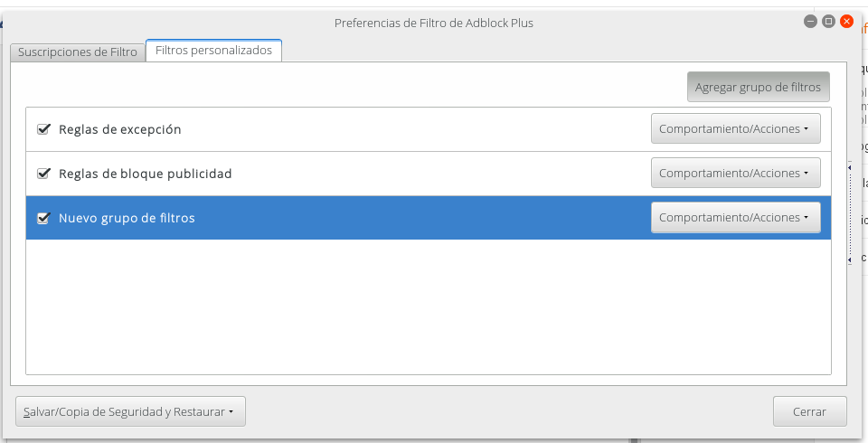
Task: Open Comportamiento/Acciones for Reglas de excepción
Action: click(x=735, y=128)
